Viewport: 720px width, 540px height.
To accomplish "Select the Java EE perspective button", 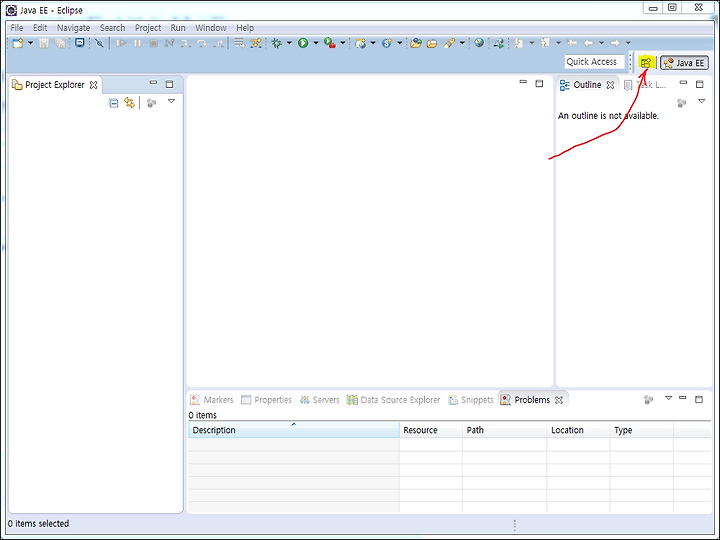I will point(684,62).
